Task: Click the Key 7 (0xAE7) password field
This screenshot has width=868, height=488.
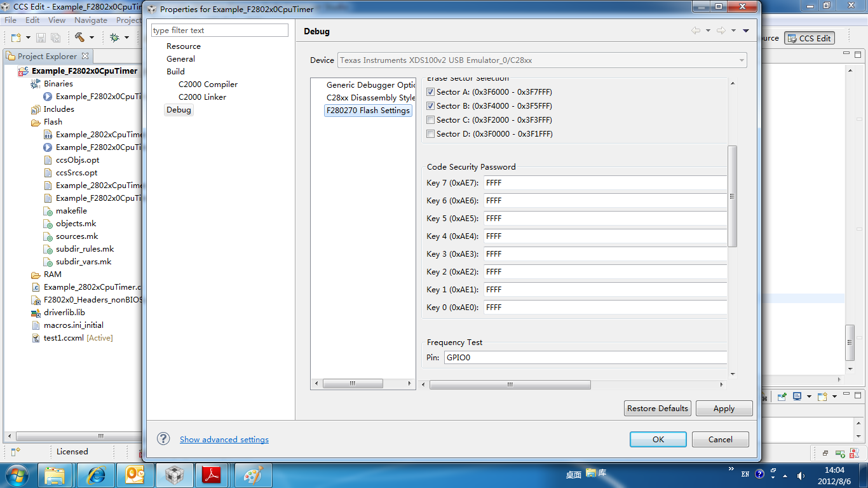Action: [606, 183]
